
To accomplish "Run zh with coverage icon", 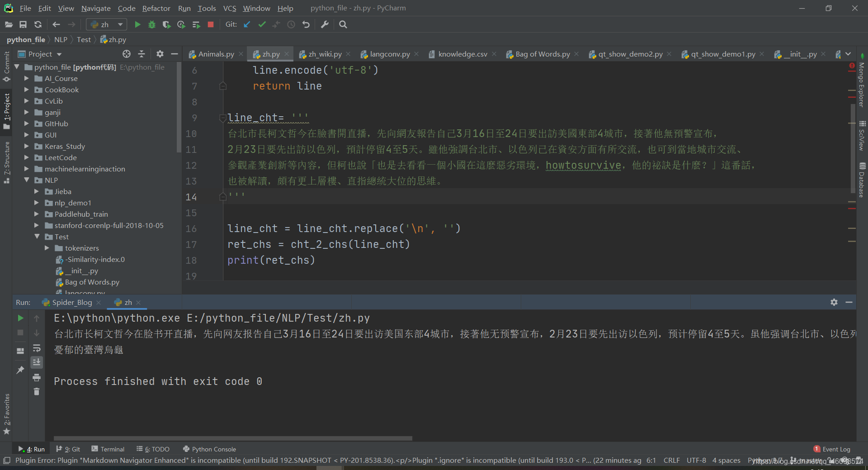I will tap(166, 24).
